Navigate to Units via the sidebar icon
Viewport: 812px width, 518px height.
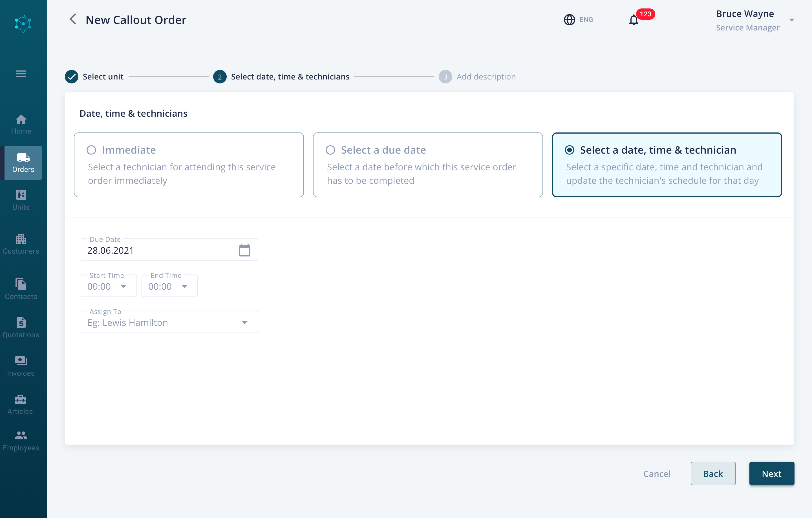(x=21, y=200)
